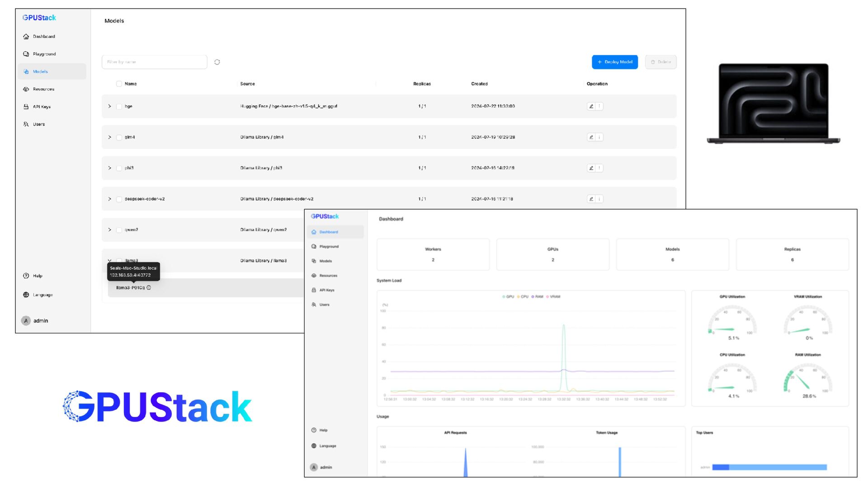Edit the phi3 model
The height and width of the screenshot is (488, 868).
pos(591,168)
